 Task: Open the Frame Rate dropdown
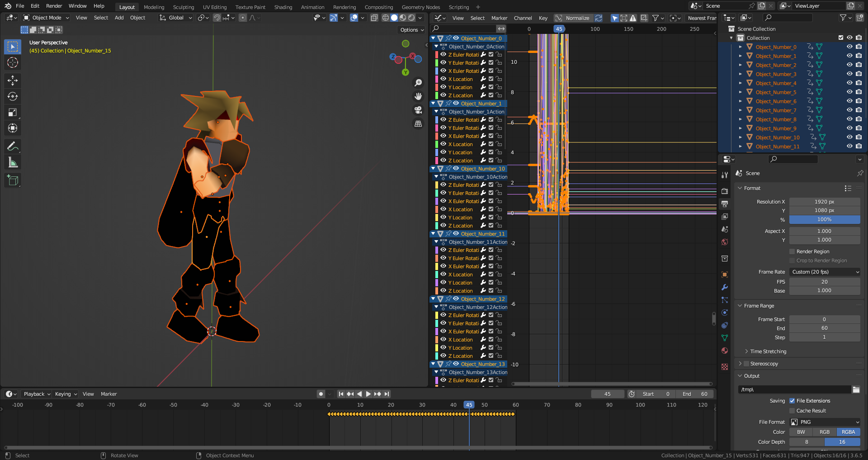click(x=825, y=272)
